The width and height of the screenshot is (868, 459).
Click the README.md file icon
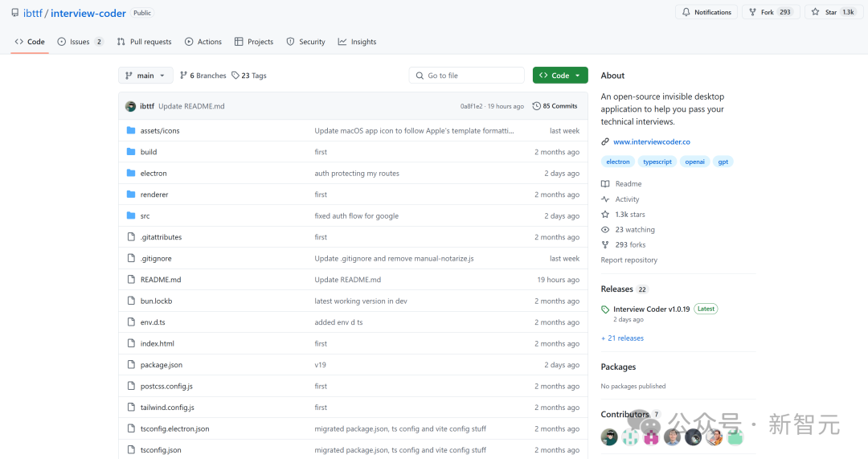click(x=131, y=280)
